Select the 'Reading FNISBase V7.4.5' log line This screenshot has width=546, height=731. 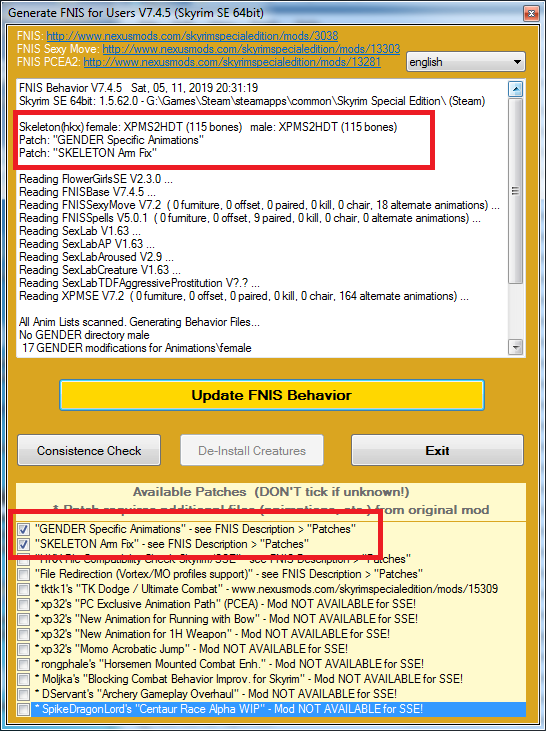(x=87, y=192)
